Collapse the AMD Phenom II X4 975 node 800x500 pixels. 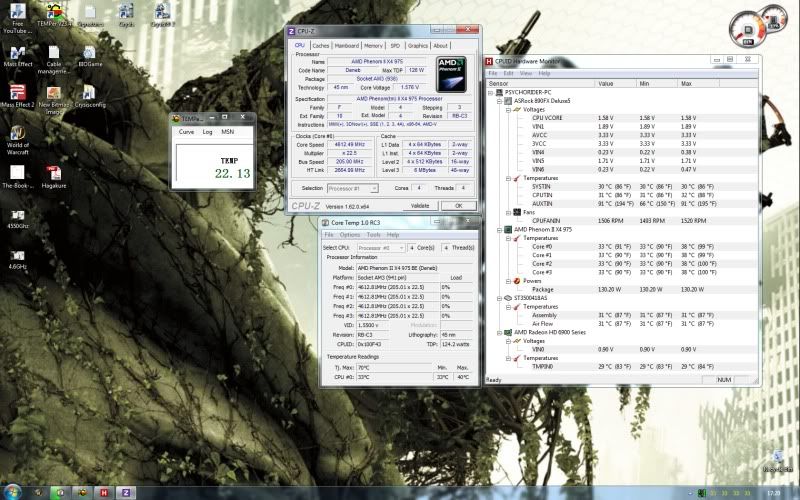[x=499, y=230]
